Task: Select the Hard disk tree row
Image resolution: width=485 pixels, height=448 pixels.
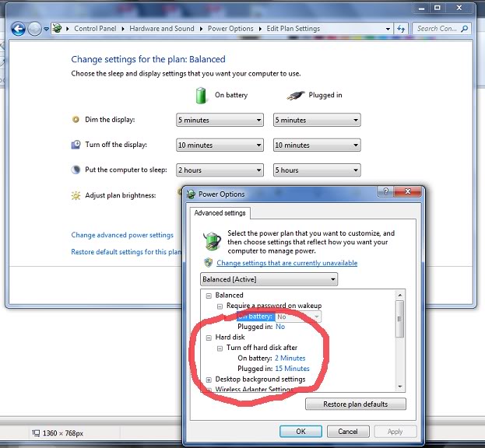Action: tap(230, 337)
